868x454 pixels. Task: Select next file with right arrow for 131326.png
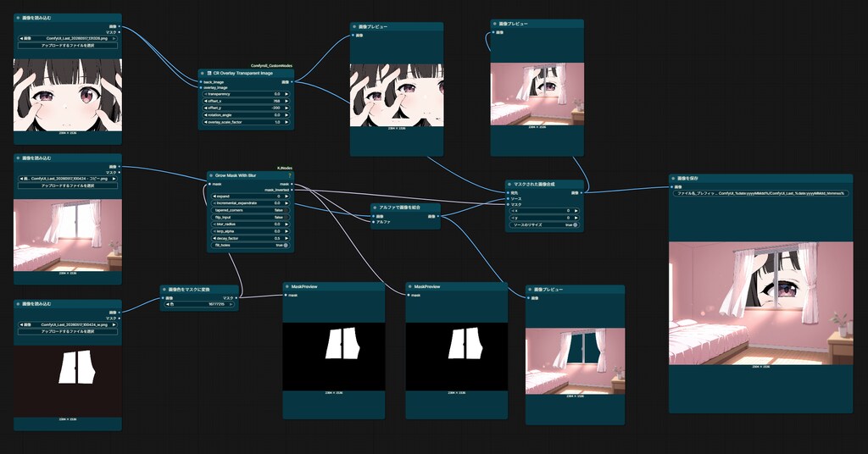[114, 39]
